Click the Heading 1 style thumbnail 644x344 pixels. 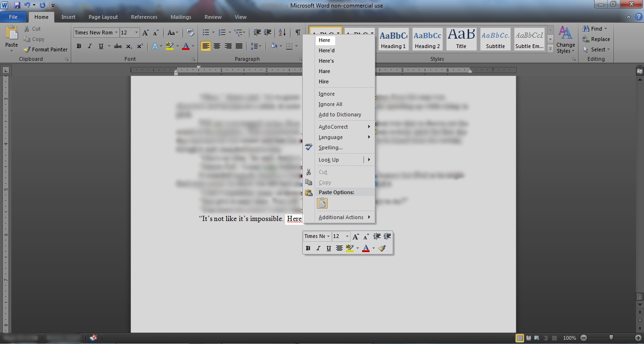click(x=393, y=39)
